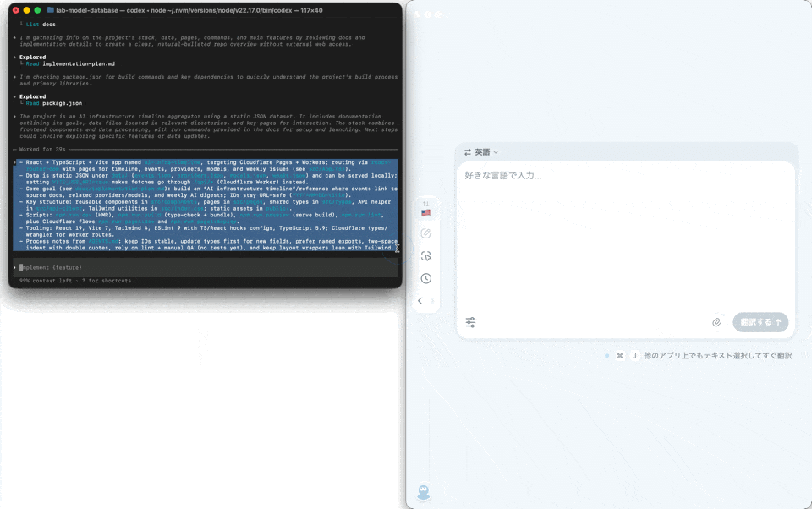This screenshot has height=509, width=812.
Task: Expand the 英語 language dropdown
Action: [x=486, y=152]
